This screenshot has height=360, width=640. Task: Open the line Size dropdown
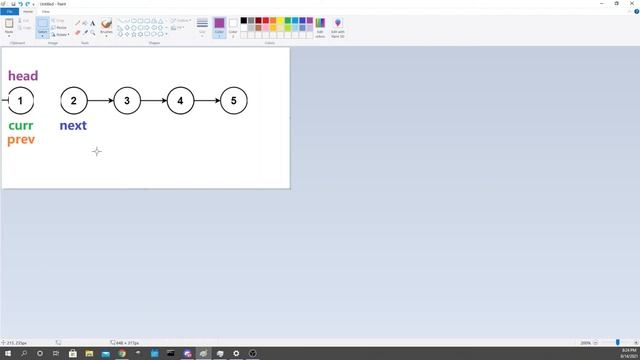[x=202, y=28]
